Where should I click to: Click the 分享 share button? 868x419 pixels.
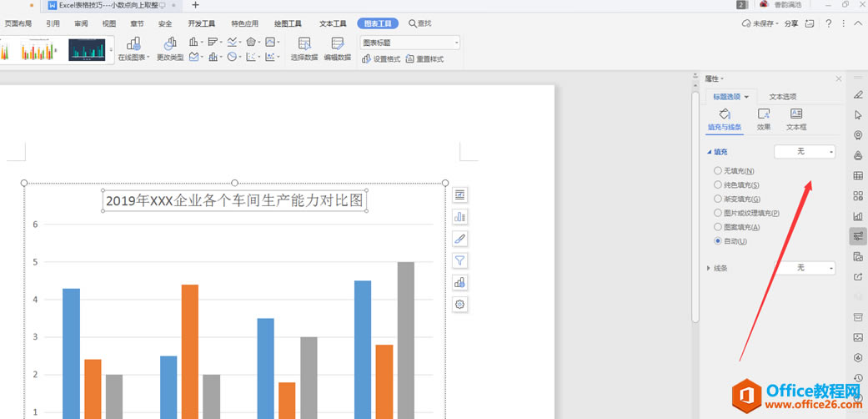coord(791,23)
